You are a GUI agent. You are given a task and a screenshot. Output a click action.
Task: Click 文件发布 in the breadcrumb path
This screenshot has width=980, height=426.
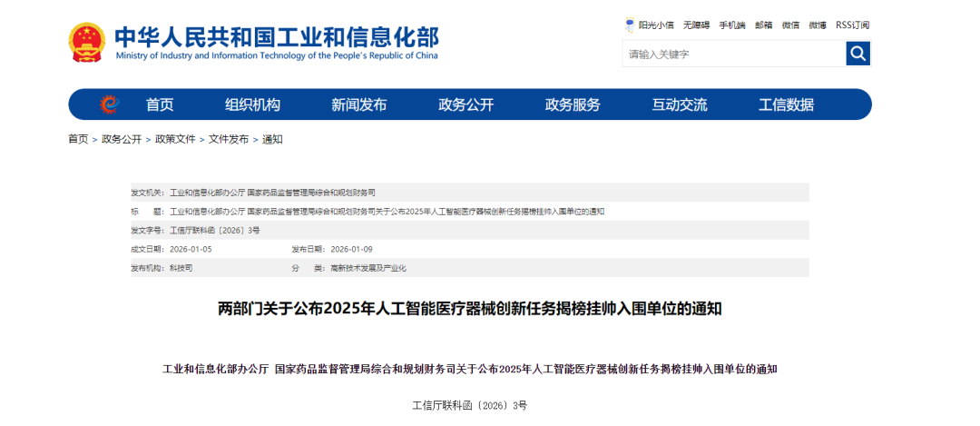pos(229,140)
